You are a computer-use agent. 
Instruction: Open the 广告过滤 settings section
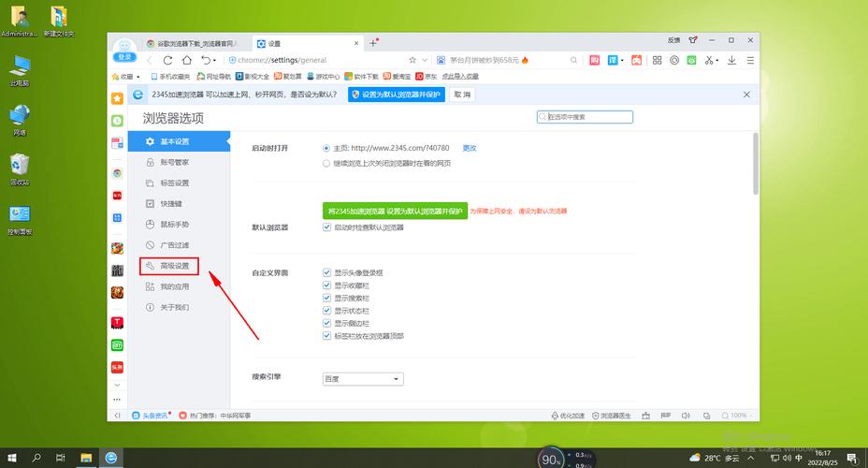click(179, 245)
